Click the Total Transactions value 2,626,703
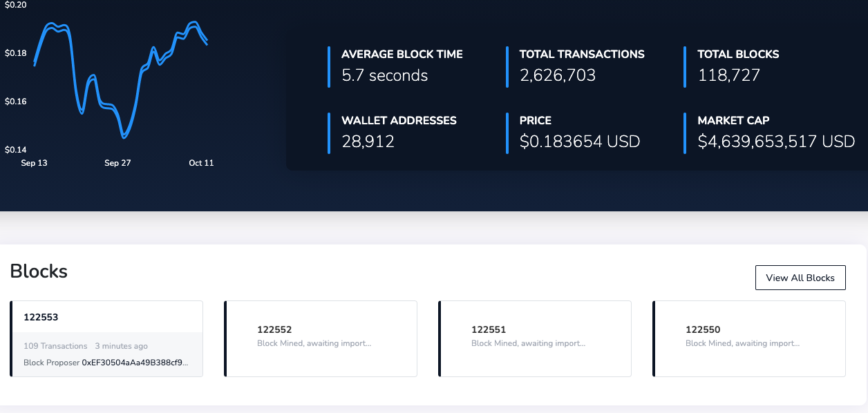Screen dimensions: 868x413 coord(557,76)
